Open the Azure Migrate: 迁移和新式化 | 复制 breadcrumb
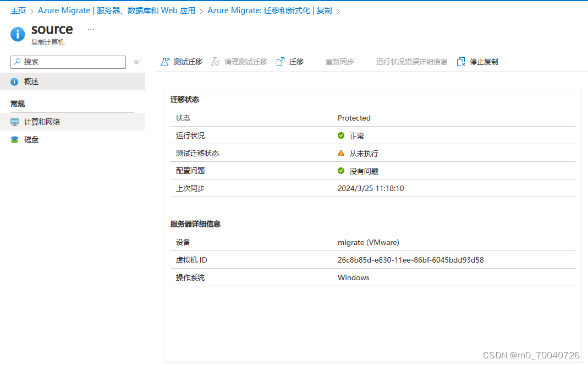Viewport: 588px width, 365px height. coord(270,10)
